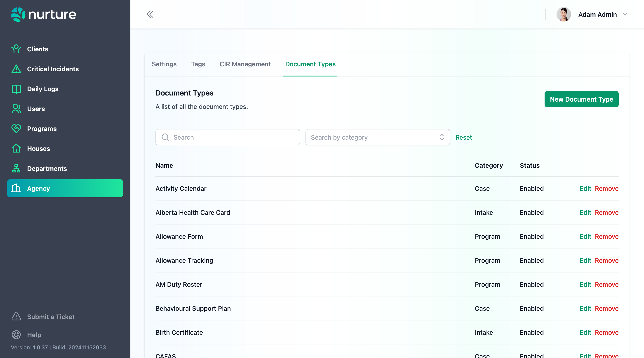The width and height of the screenshot is (644, 358).
Task: Click the nurture logo
Action: coord(44,14)
